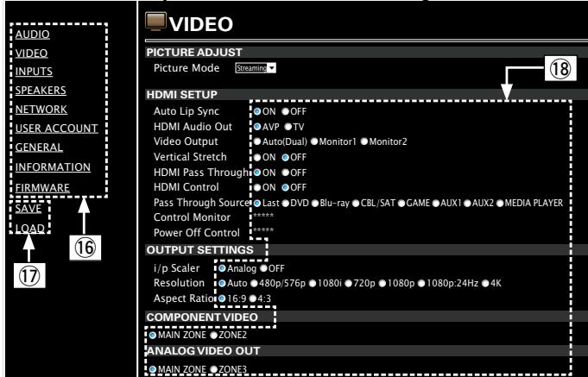Select MEDIA PLAYER as Pass Through Source
This screenshot has height=377, width=588.
tap(500, 203)
